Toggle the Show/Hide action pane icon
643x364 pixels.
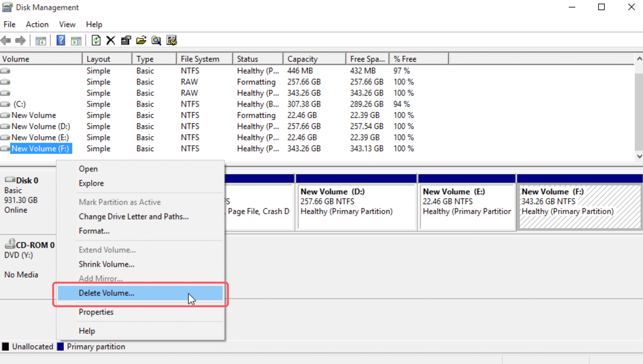(x=76, y=40)
